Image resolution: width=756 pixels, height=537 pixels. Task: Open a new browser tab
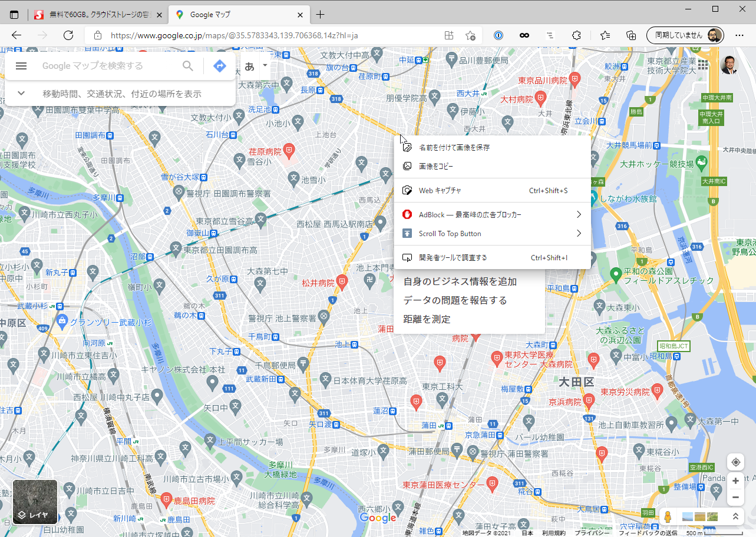click(x=320, y=15)
